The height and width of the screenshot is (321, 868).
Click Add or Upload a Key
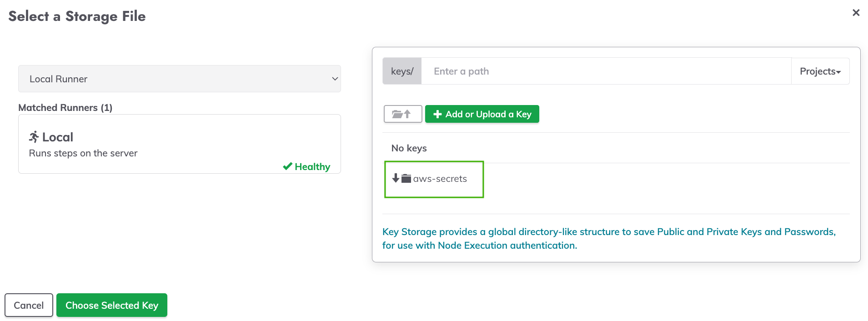[482, 114]
